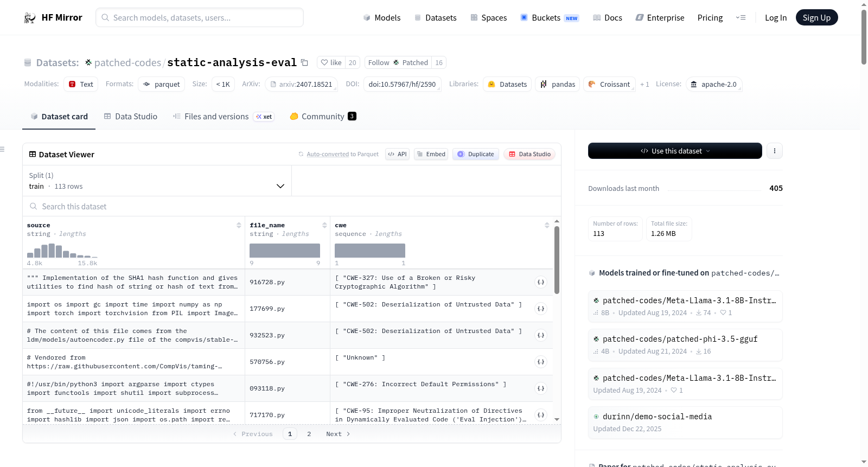Image resolution: width=868 pixels, height=467 pixels.
Task: Switch to the Dataset card tab
Action: (x=59, y=117)
